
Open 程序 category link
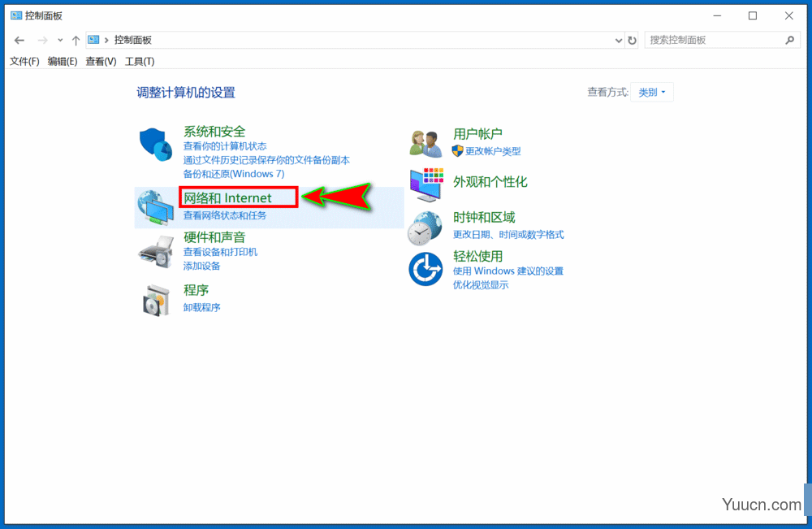pyautogui.click(x=196, y=290)
